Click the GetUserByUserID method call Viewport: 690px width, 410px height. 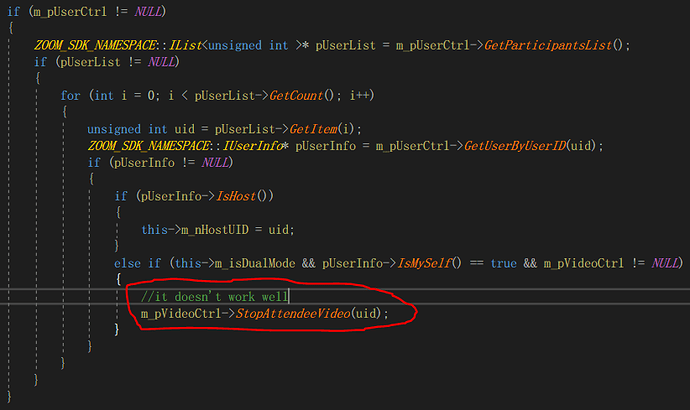(x=515, y=146)
